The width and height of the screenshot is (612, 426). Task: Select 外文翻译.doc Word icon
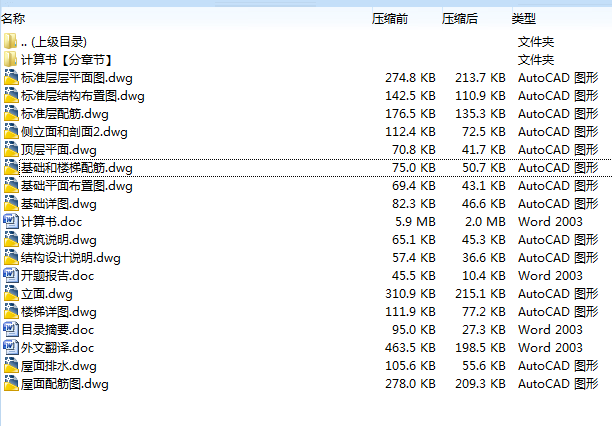point(11,347)
